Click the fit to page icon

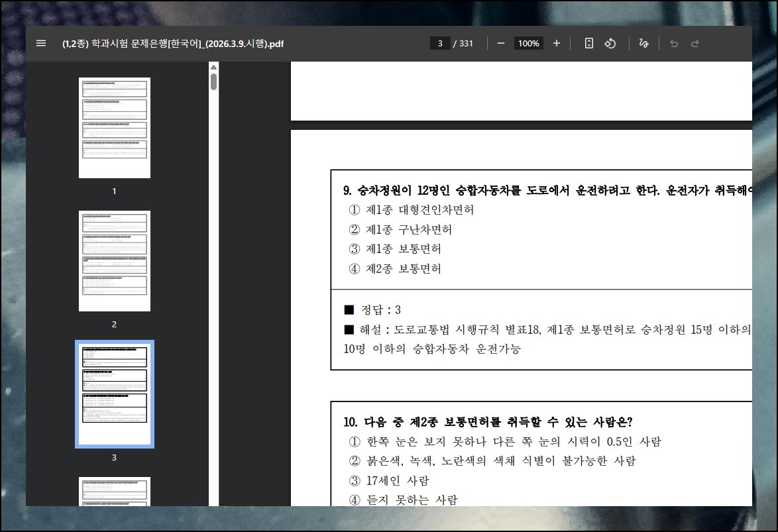tap(588, 43)
